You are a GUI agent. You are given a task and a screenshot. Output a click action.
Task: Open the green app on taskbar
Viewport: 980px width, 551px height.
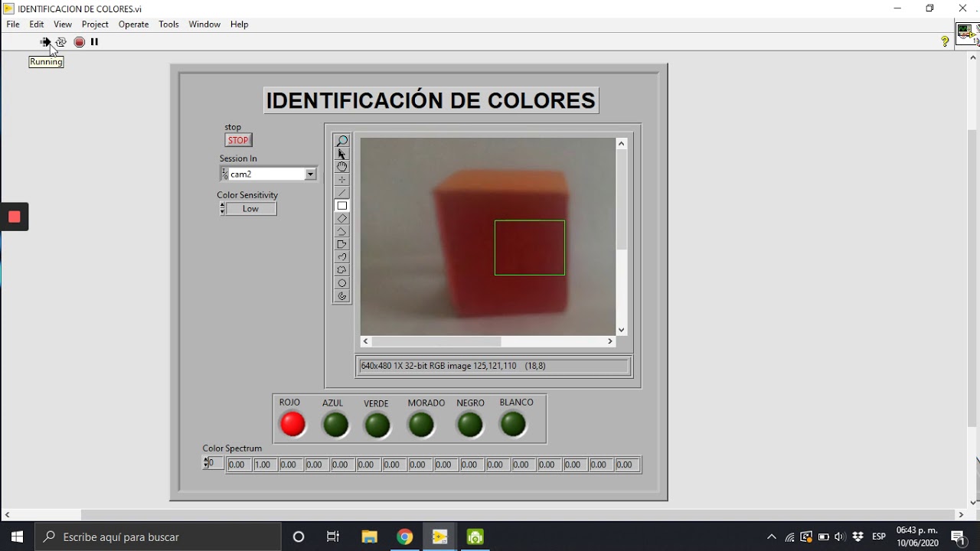[475, 536]
